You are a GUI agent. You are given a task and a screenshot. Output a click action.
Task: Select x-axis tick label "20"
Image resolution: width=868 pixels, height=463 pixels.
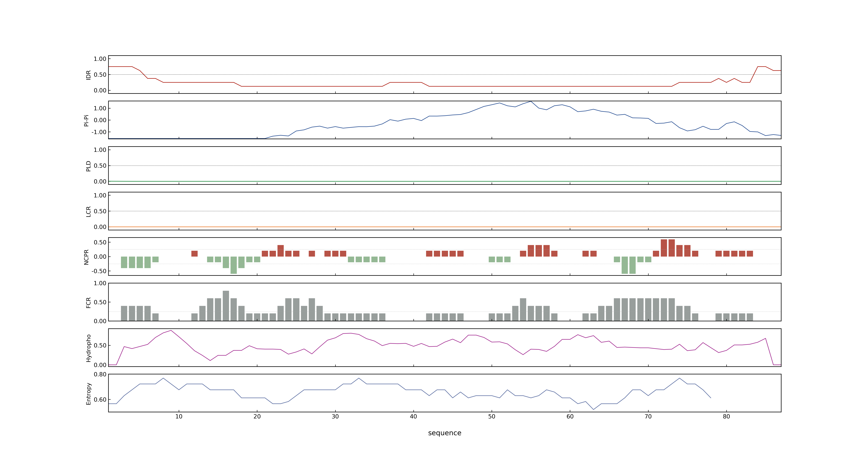[x=257, y=416]
